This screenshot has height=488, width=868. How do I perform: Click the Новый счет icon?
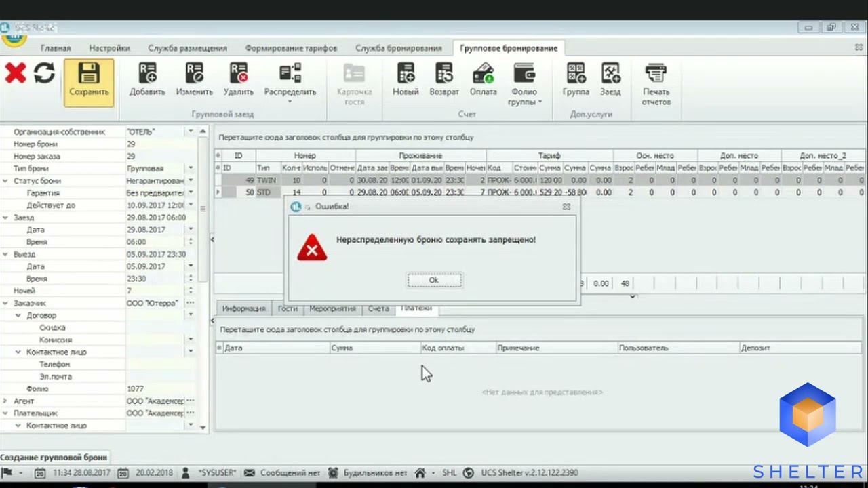click(x=406, y=73)
